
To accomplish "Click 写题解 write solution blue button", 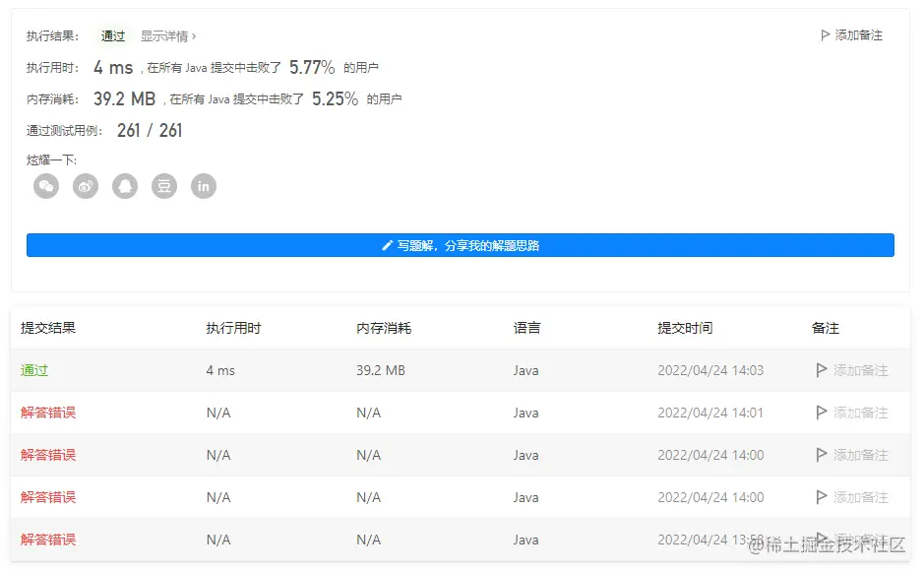I will coord(461,245).
